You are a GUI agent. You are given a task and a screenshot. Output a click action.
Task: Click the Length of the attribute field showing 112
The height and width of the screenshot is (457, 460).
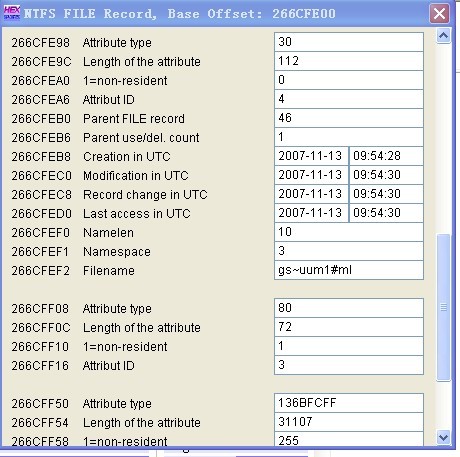click(349, 61)
